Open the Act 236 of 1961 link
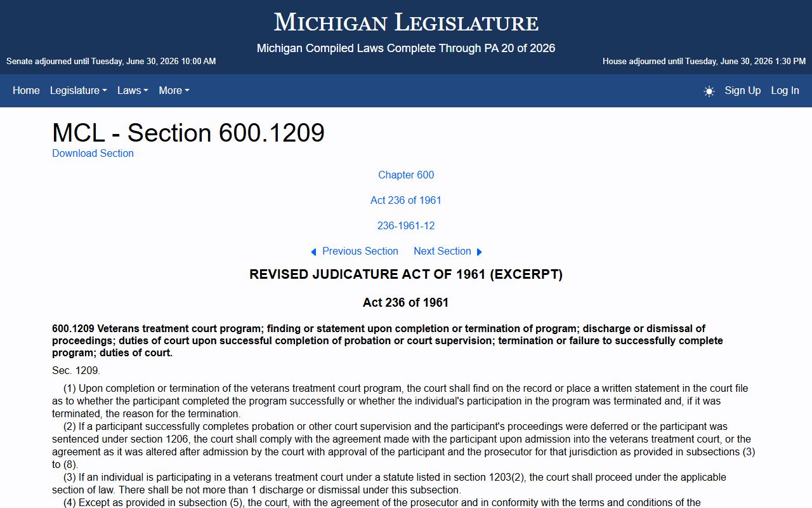The height and width of the screenshot is (508, 812). [406, 200]
